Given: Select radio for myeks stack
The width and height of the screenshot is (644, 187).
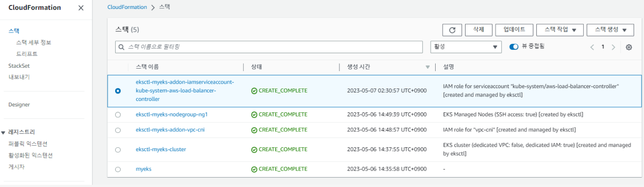Looking at the screenshot, I should 118,169.
